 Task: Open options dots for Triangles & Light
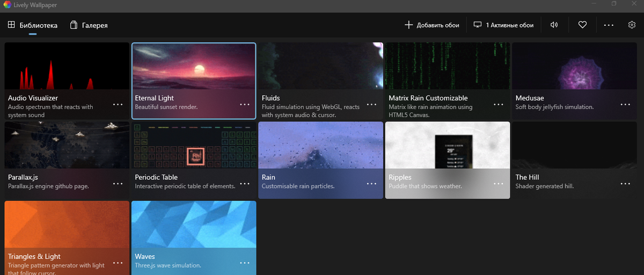pos(118,263)
